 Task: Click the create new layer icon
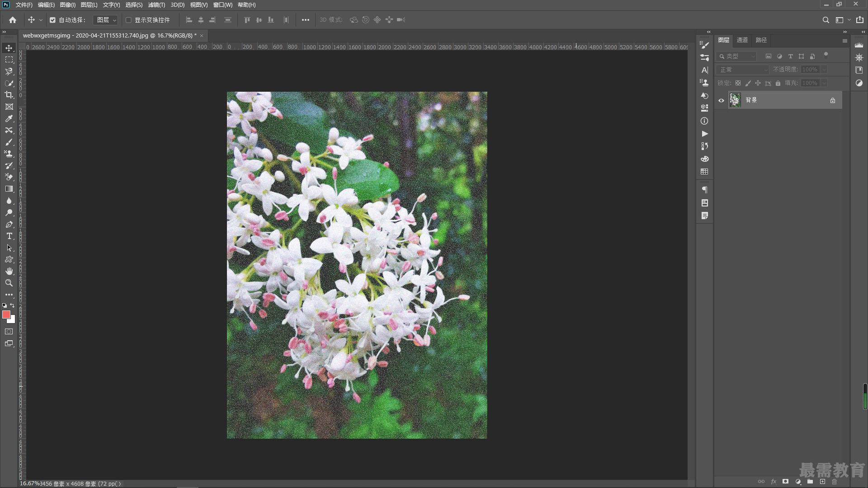pyautogui.click(x=822, y=482)
